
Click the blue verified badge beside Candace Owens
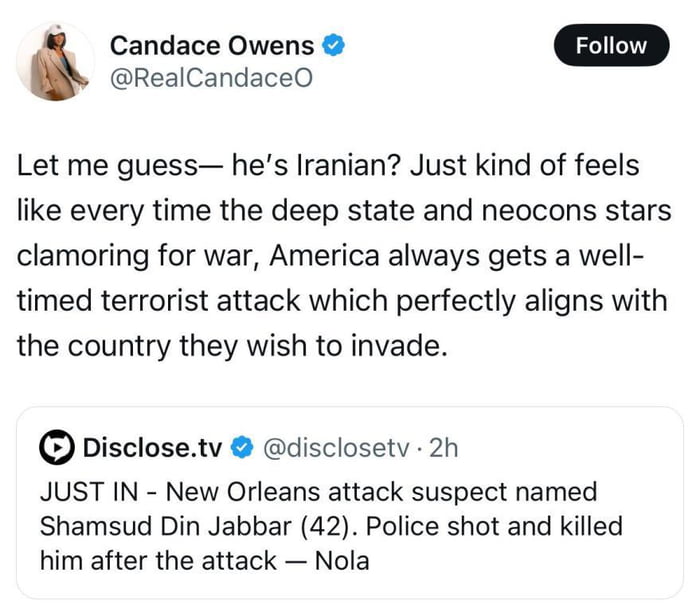pos(334,45)
